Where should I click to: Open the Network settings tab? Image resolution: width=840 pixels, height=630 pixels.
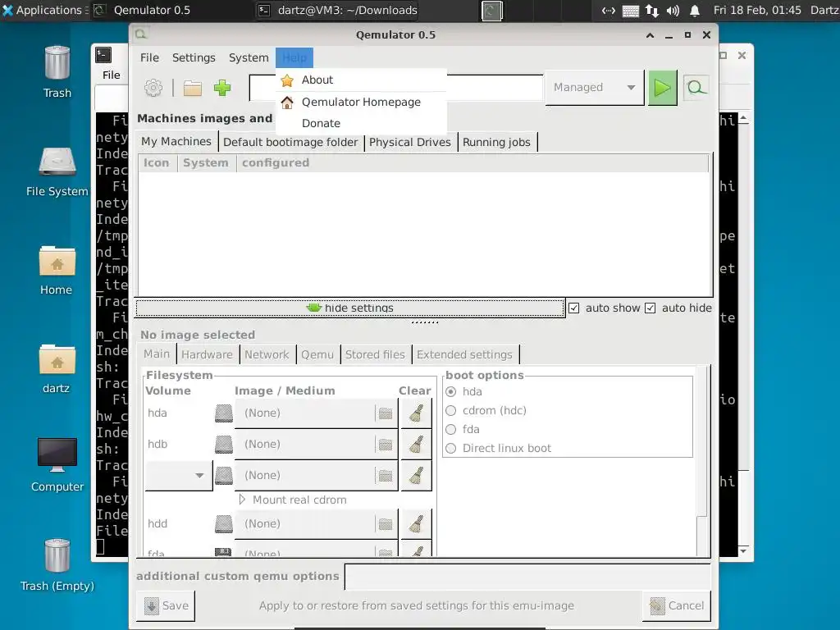[x=267, y=354]
